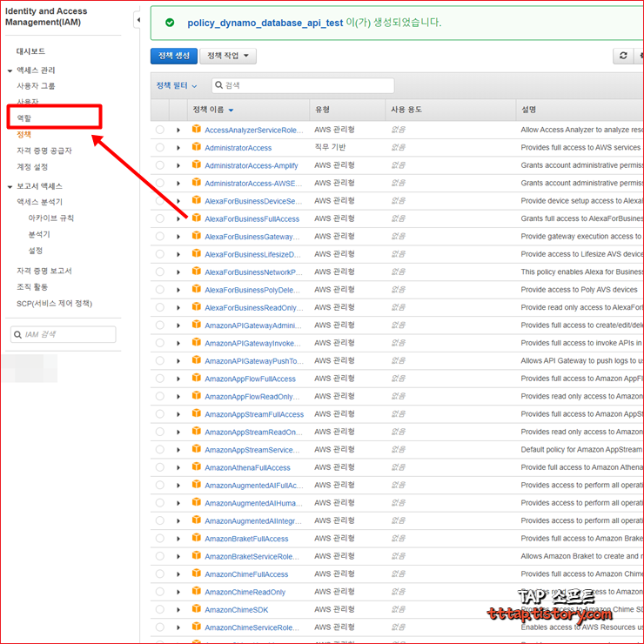
Task: Select the radio button for AmazonAppFlowFullAccess
Action: point(160,379)
